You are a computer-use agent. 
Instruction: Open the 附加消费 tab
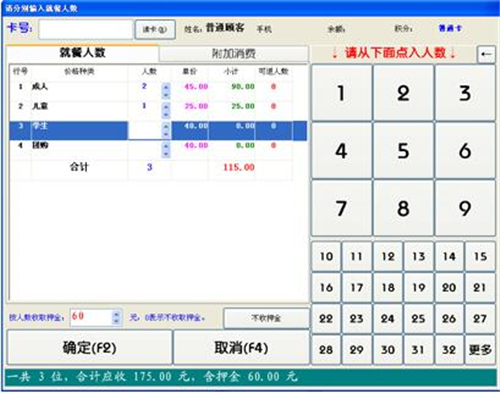coord(234,54)
